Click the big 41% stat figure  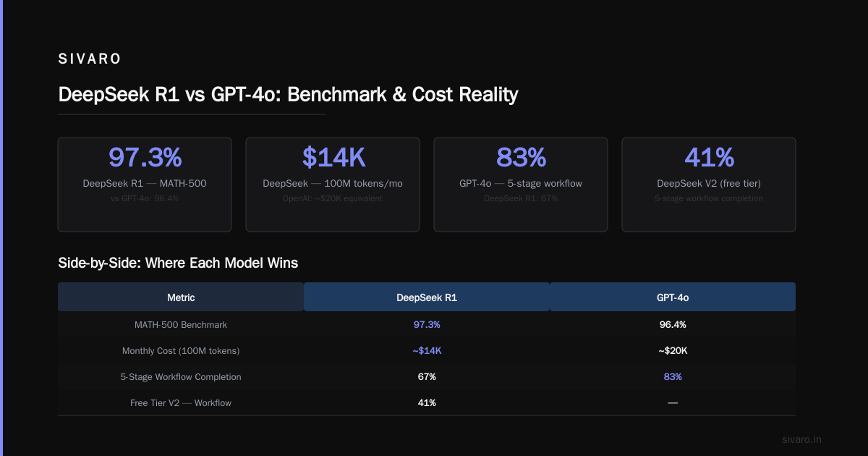(x=709, y=157)
